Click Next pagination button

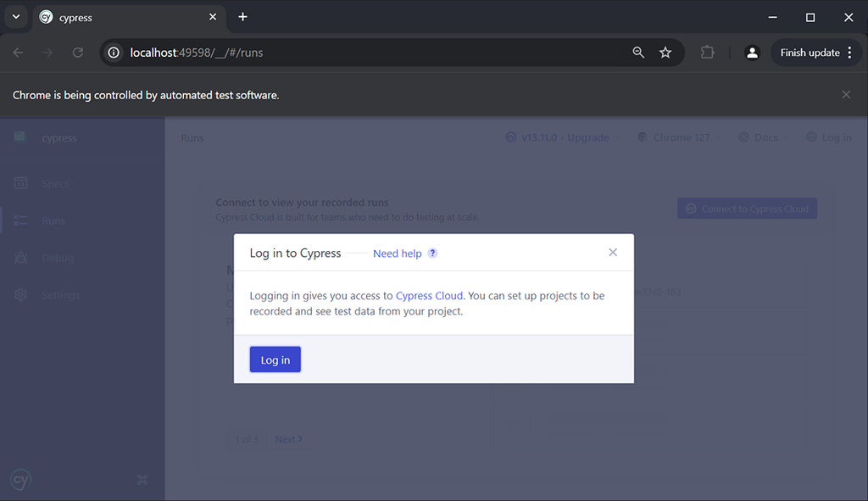click(289, 439)
